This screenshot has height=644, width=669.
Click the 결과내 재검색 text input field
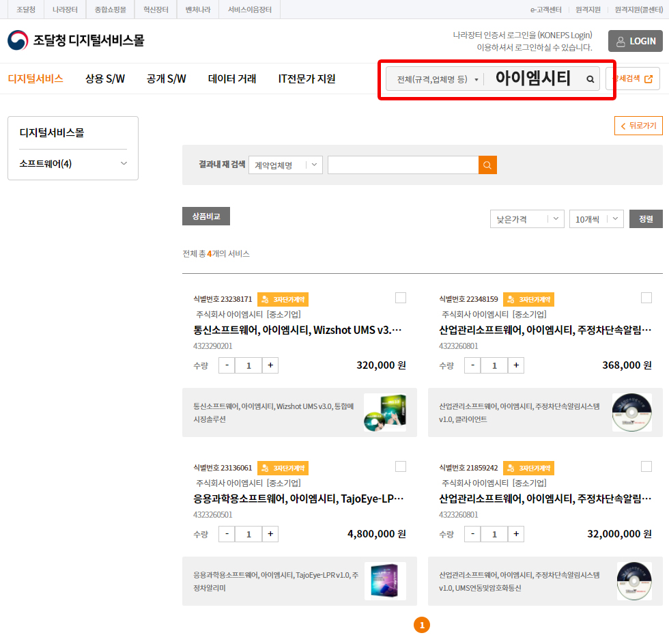click(x=403, y=165)
